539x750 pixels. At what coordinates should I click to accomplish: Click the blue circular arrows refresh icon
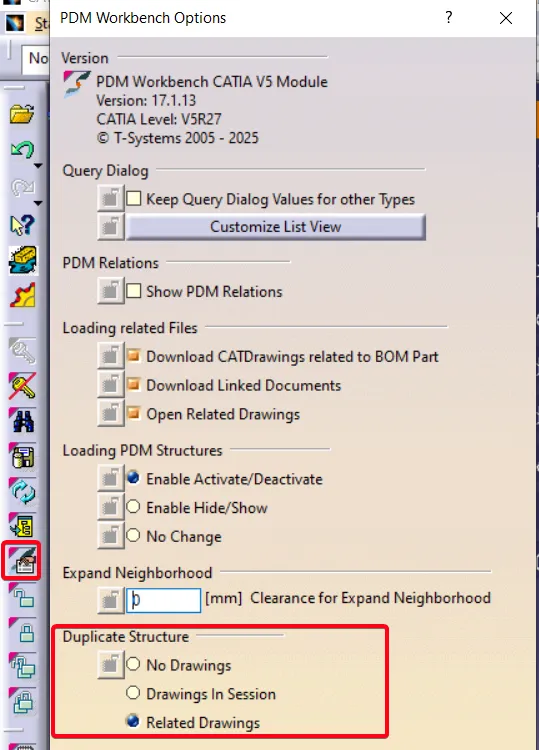tap(22, 491)
